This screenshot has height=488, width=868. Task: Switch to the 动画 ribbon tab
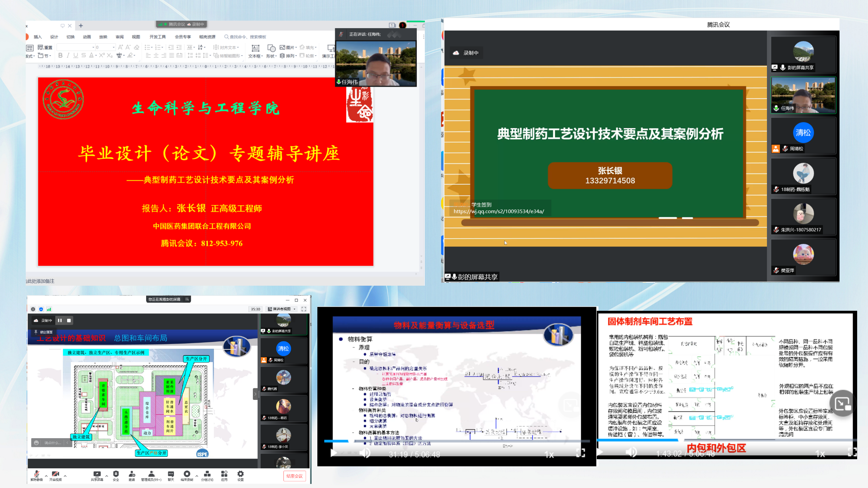pyautogui.click(x=87, y=37)
